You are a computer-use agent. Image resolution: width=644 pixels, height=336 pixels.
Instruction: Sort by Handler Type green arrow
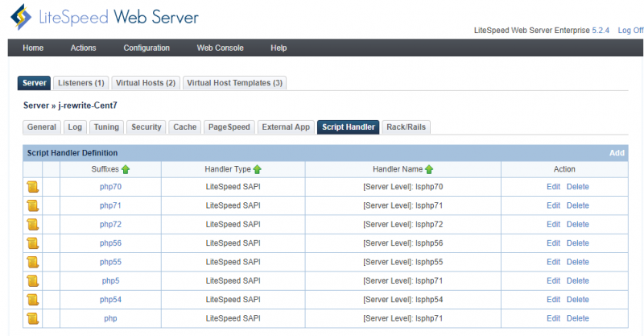(257, 169)
